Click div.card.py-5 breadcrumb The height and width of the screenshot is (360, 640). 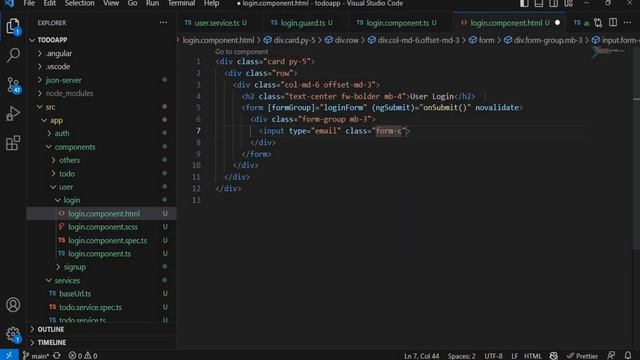pos(290,40)
